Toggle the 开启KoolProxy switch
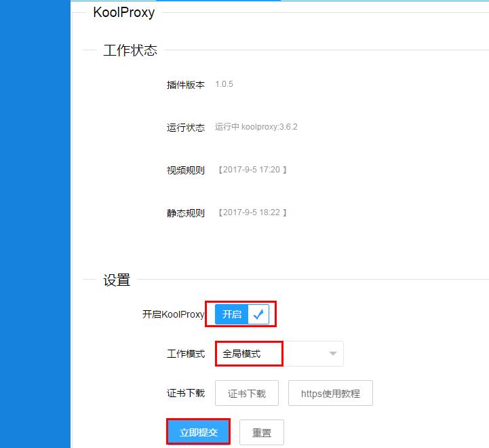This screenshot has width=489, height=448. [x=242, y=314]
